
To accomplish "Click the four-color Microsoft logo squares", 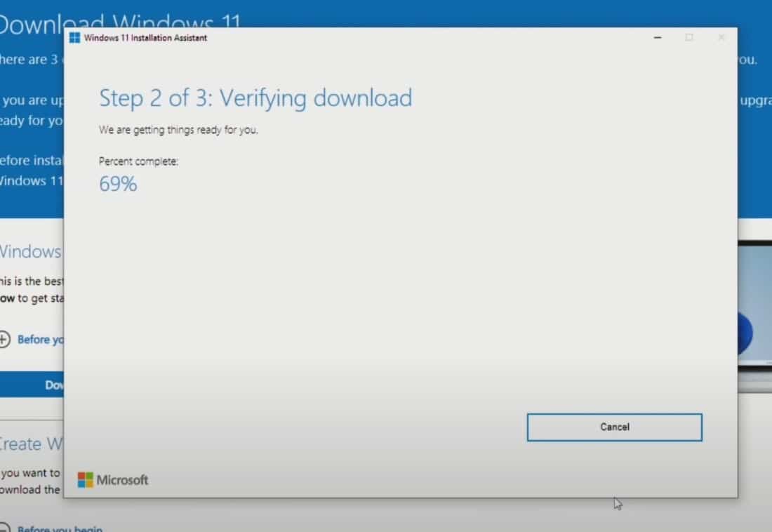I will tap(85, 480).
